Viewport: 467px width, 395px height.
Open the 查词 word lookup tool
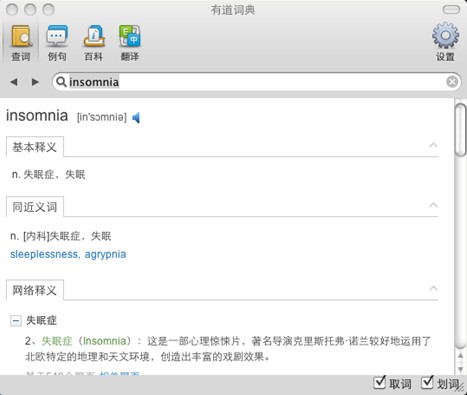[x=21, y=42]
